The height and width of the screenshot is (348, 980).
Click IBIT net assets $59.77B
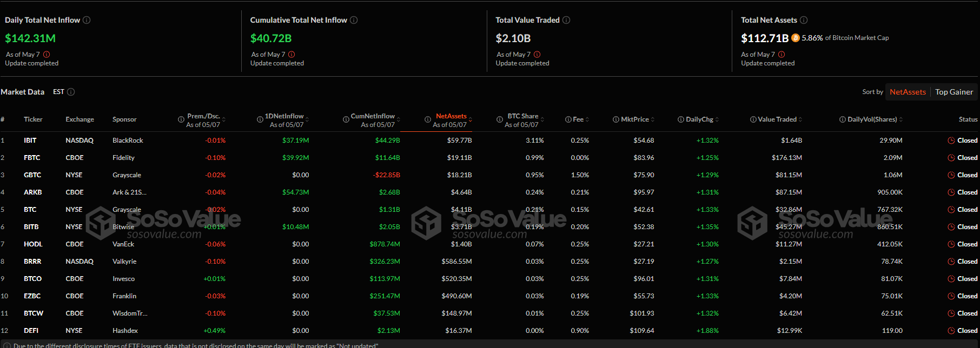point(460,140)
